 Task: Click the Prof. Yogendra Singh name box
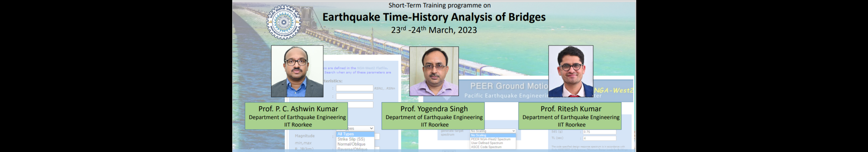(434, 116)
